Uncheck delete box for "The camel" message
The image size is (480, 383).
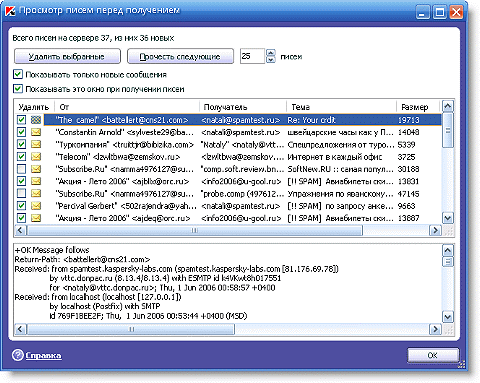[x=21, y=120]
